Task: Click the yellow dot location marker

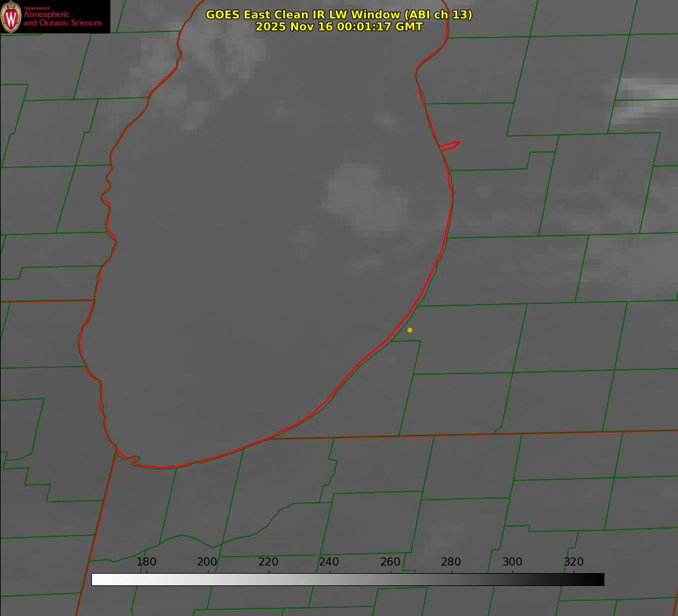Action: pos(410,330)
